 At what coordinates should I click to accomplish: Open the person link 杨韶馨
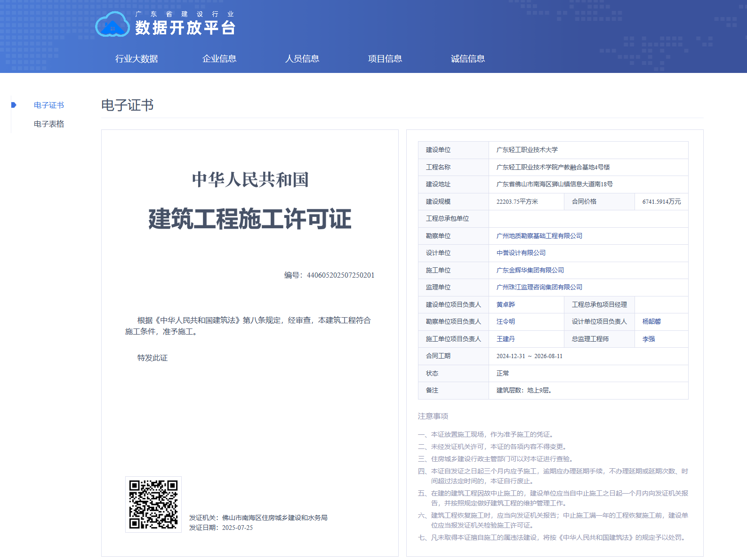tap(652, 322)
